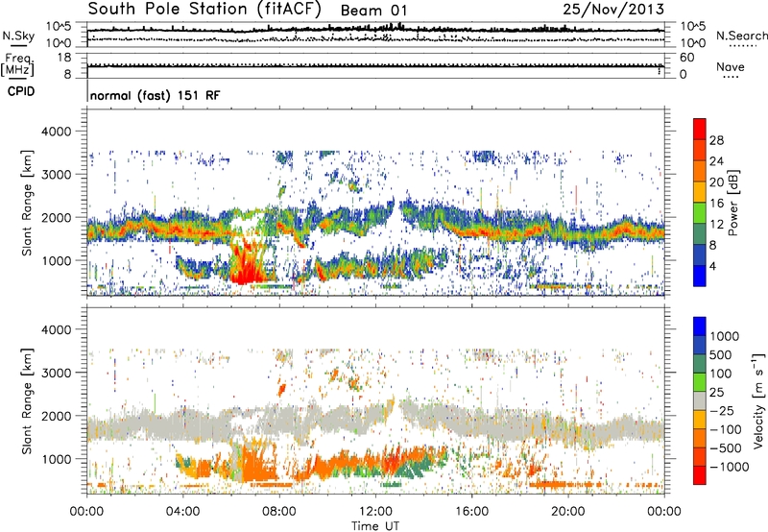The width and height of the screenshot is (768, 532).
Task: Click the 'CPID' label
Action: [x=21, y=91]
